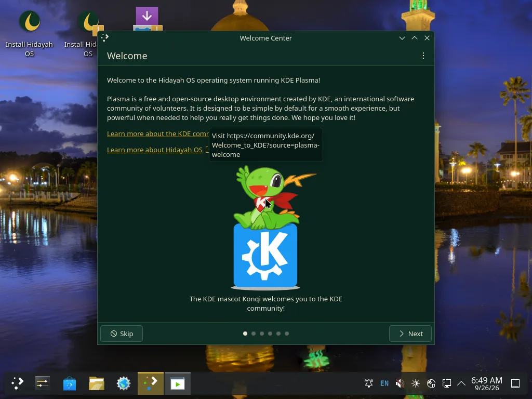
Task: Open Welcome Center window menu icon
Action: (105, 37)
